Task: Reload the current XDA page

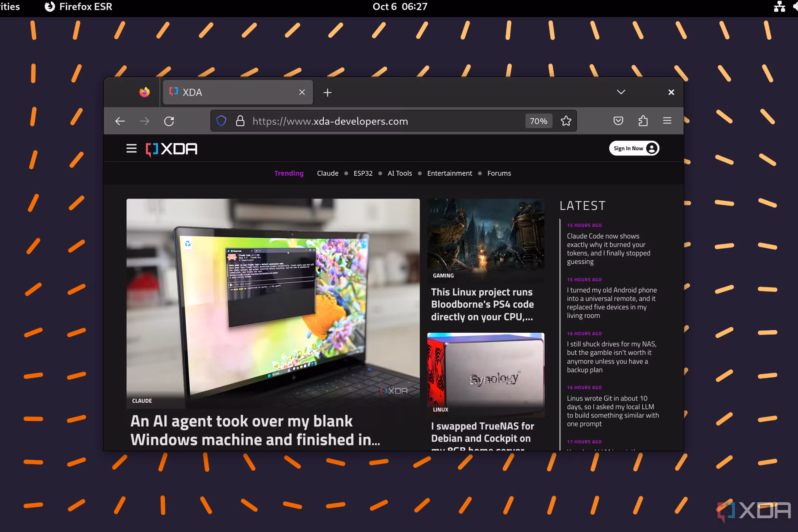Action: point(169,121)
